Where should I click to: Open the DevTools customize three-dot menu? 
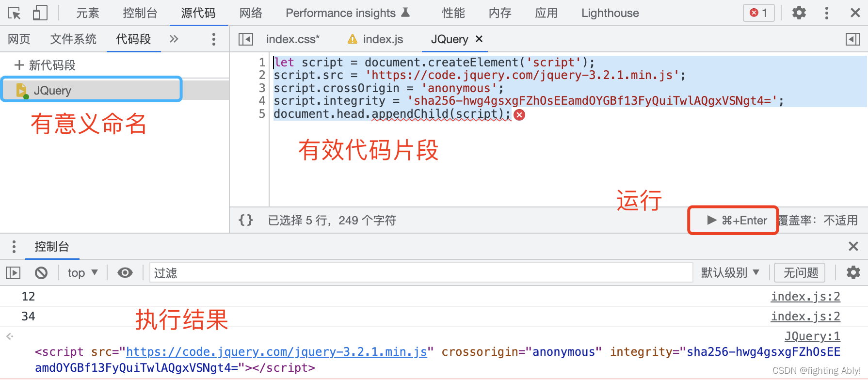tap(827, 13)
